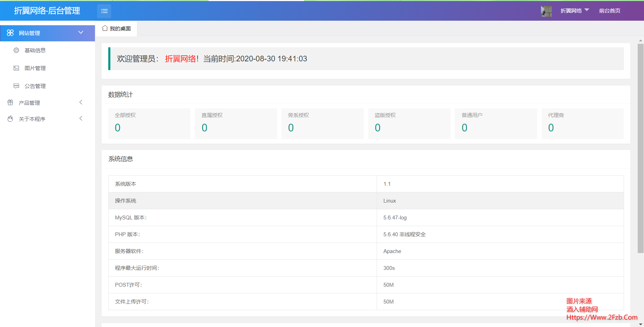
Task: Click the home icon in 我的桌面 tab
Action: click(105, 28)
